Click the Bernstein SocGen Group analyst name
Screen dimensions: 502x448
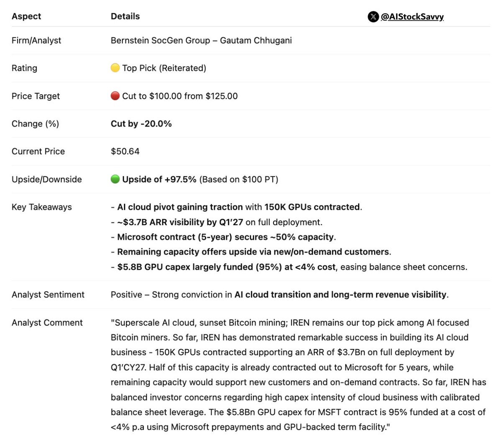[201, 41]
